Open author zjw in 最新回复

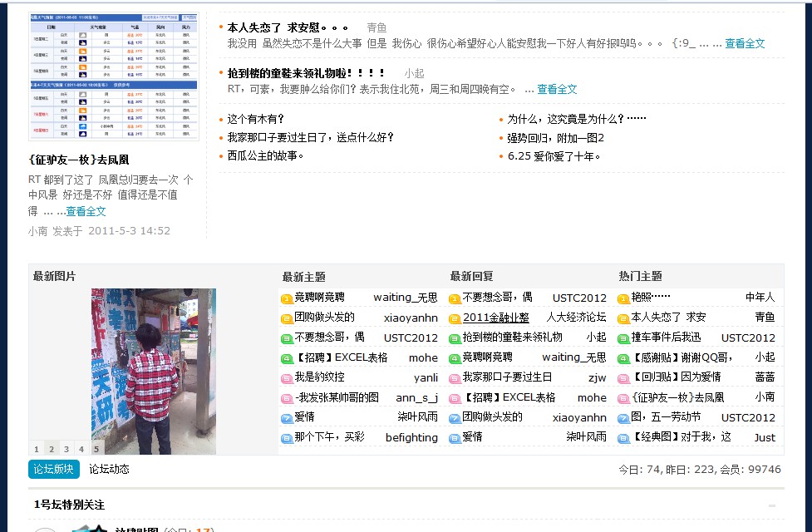[x=598, y=377]
